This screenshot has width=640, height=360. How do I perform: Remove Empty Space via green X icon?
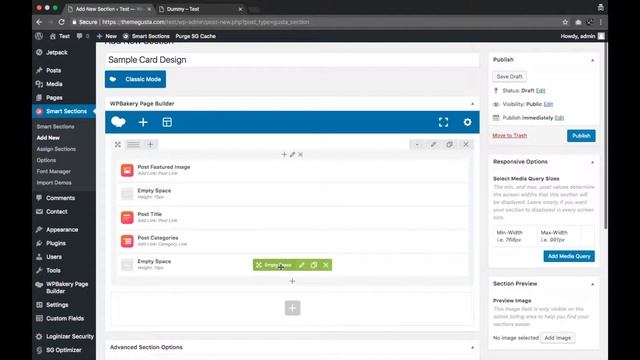(326, 265)
